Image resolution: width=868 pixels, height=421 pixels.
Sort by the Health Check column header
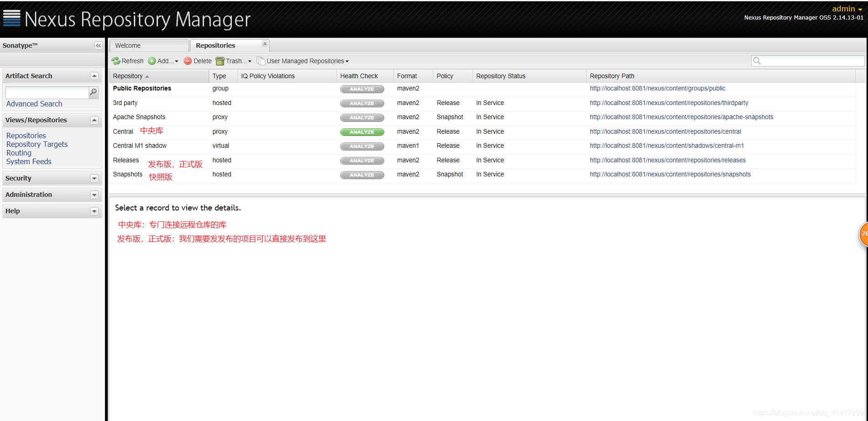(365, 76)
